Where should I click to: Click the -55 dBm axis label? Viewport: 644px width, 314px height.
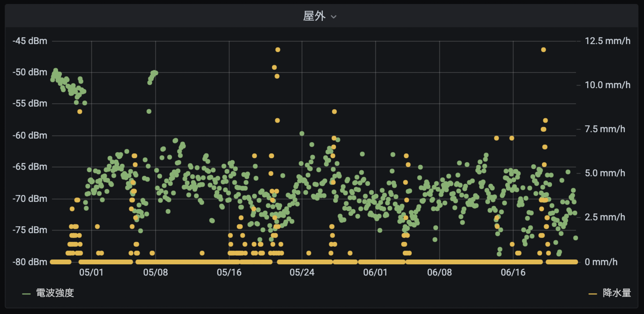click(30, 104)
